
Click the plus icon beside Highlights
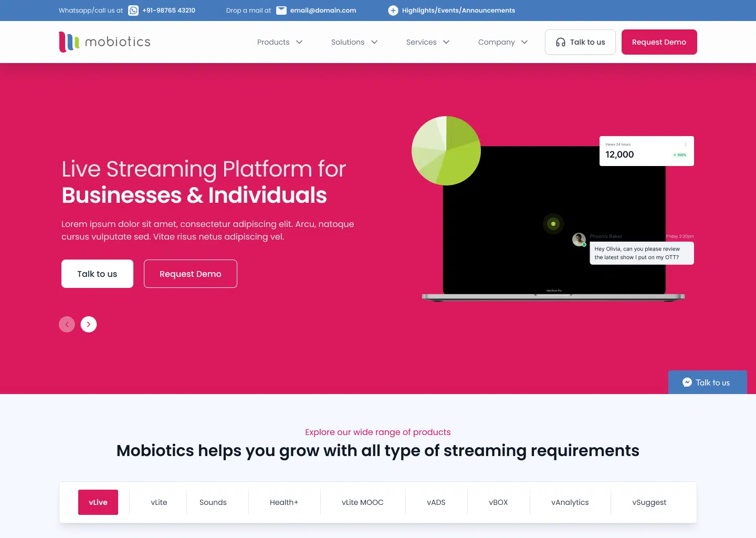point(393,11)
